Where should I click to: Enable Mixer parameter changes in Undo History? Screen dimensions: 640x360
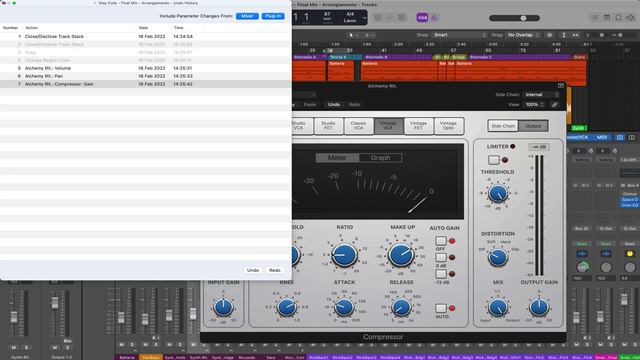tap(247, 16)
